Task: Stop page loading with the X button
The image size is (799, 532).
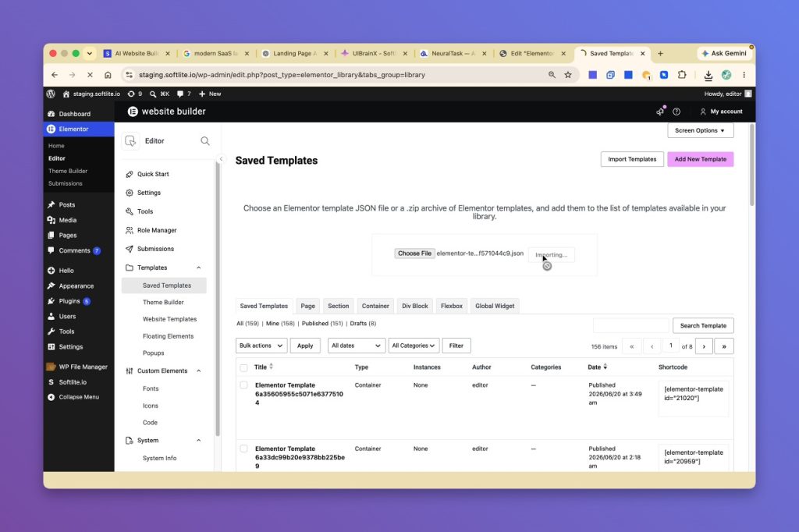Action: click(90, 75)
